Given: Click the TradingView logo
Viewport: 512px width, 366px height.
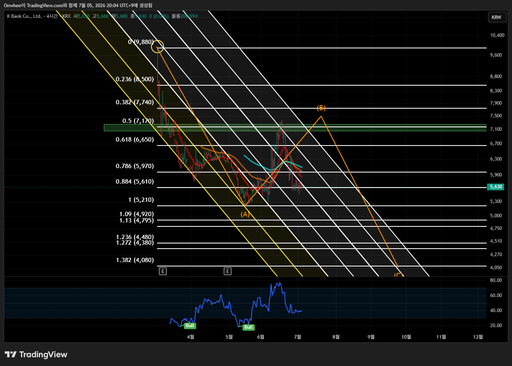Looking at the screenshot, I should (x=36, y=354).
